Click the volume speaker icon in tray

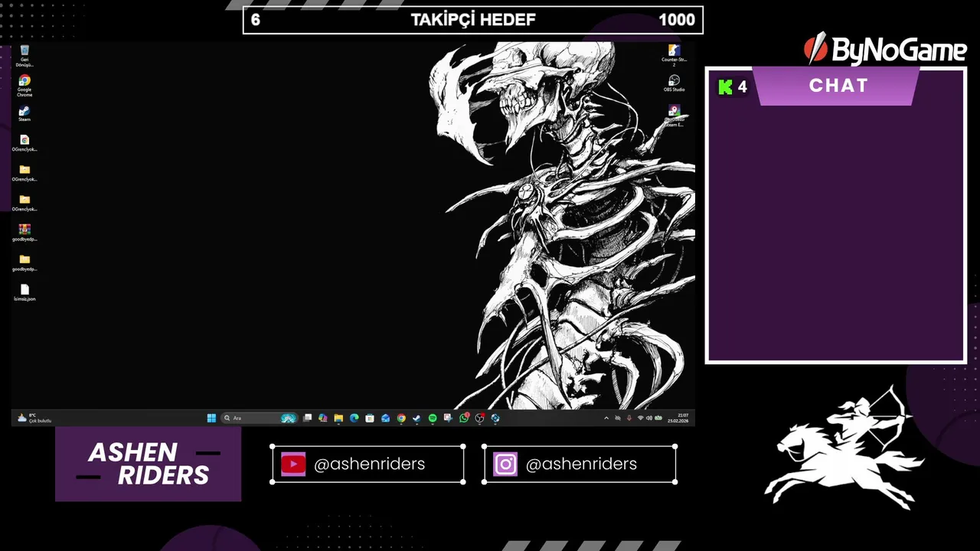point(649,418)
